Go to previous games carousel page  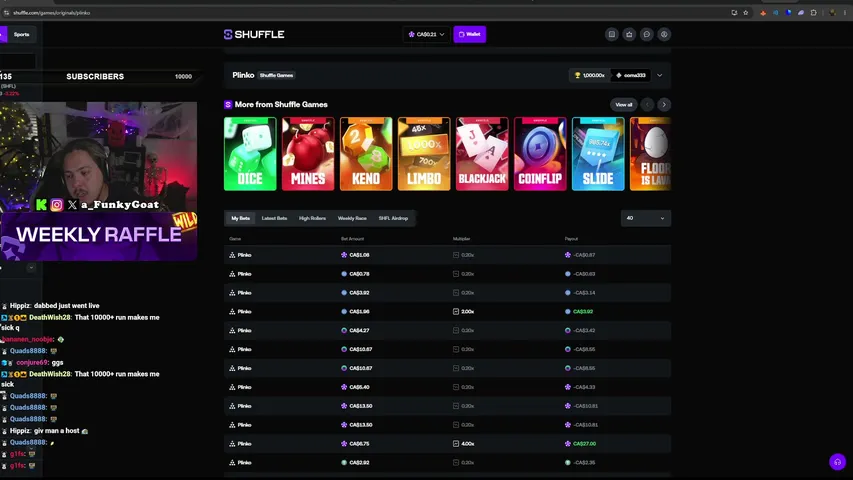pyautogui.click(x=647, y=104)
